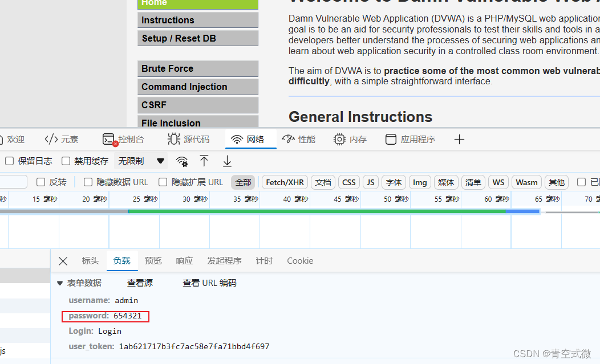This screenshot has width=600, height=364.
Task: Toggle the invert filter checkbox
Action: coord(40,182)
